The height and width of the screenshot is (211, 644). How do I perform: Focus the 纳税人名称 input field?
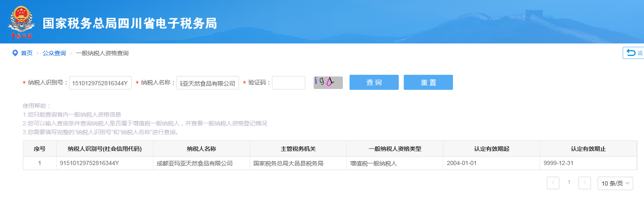tap(207, 83)
